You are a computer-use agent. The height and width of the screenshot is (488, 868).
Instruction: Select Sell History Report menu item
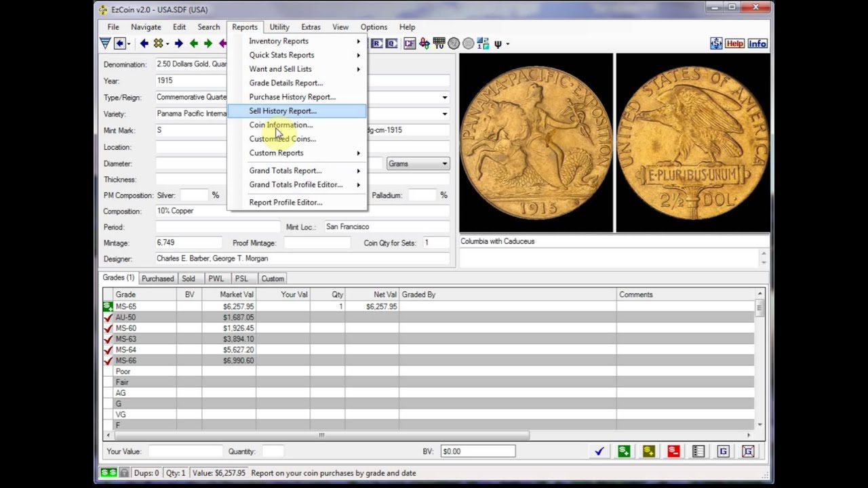pyautogui.click(x=297, y=111)
